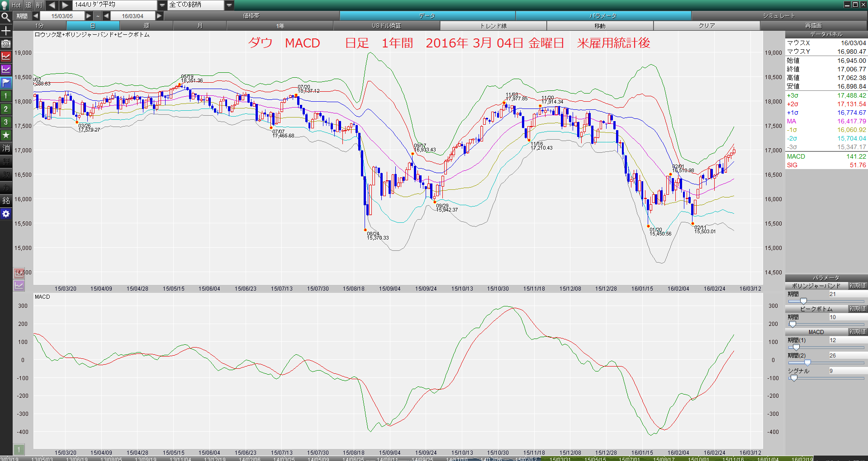Select the 日 daily timeframe
The image size is (868, 461).
pyautogui.click(x=93, y=26)
